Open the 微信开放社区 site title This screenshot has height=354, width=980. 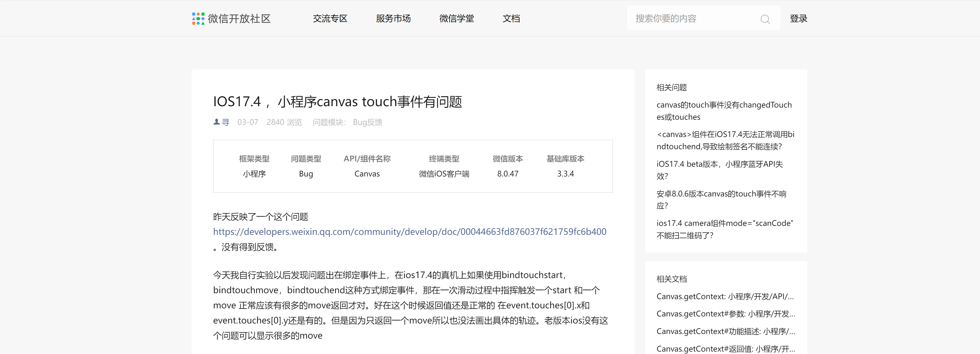coord(239,19)
